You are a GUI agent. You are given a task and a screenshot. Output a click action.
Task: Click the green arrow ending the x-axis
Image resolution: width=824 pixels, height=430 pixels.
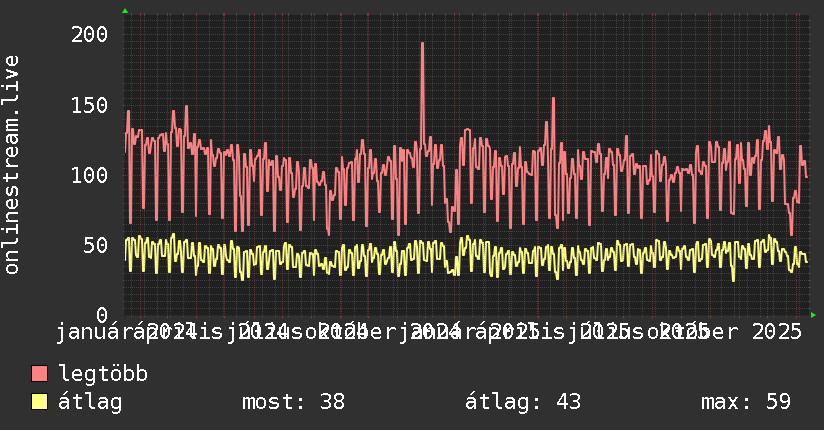click(x=813, y=315)
